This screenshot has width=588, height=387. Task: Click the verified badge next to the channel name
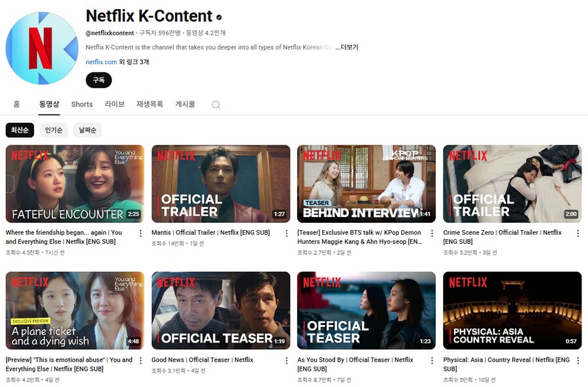(219, 17)
